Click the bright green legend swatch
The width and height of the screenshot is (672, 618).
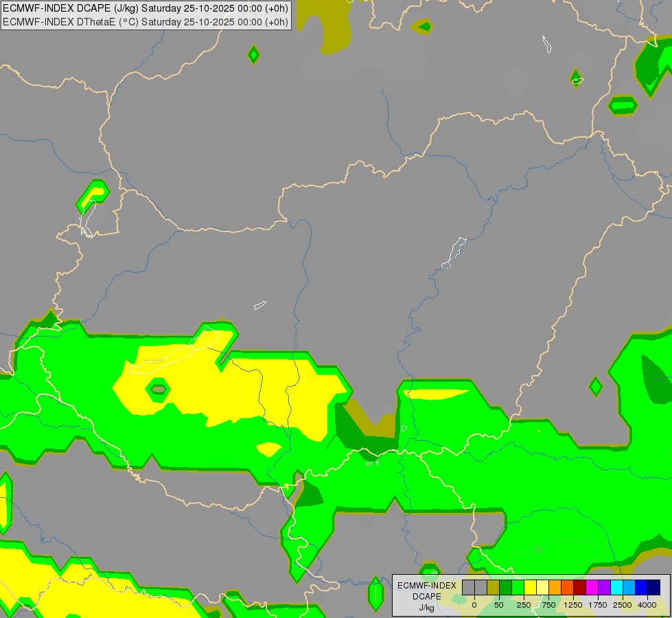(518, 587)
